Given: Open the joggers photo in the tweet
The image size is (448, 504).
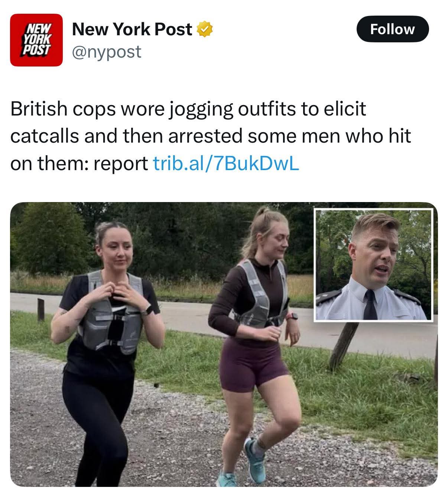Looking at the screenshot, I should 224,344.
